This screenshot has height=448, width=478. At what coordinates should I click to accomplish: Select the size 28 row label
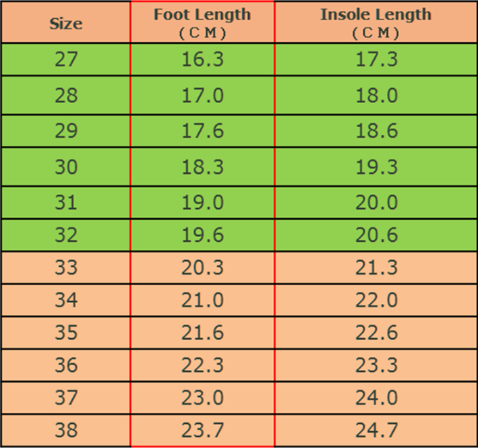[65, 95]
